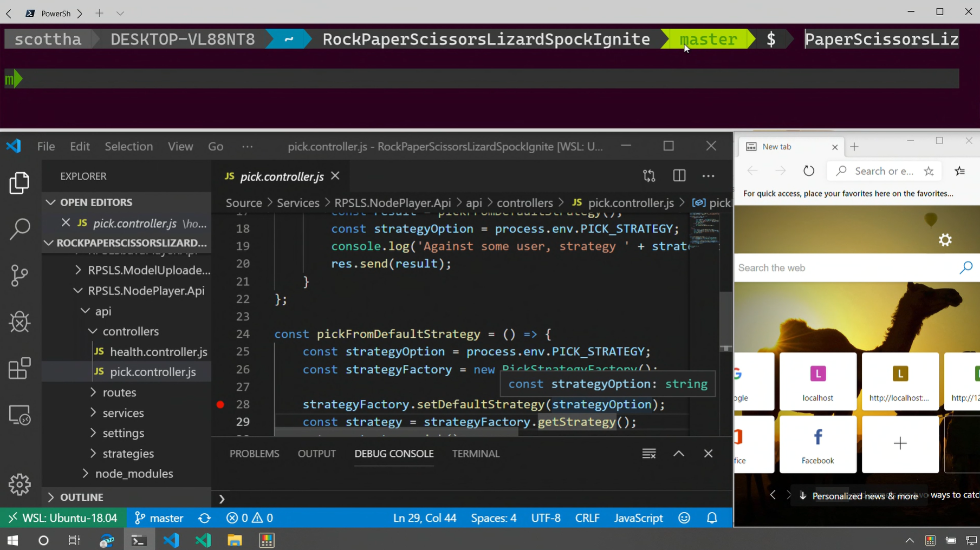Click the Split Editor icon
This screenshot has height=550, width=980.
point(679,176)
